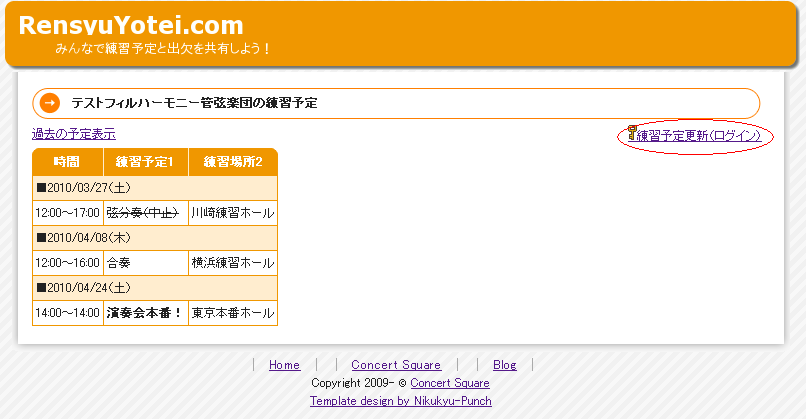Select the 演奏会本番！ concert entry
Image resolution: width=806 pixels, height=419 pixels.
click(x=144, y=313)
